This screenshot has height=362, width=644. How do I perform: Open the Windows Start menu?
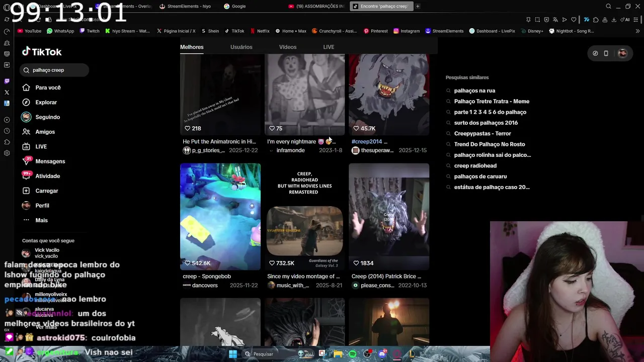tap(233, 354)
